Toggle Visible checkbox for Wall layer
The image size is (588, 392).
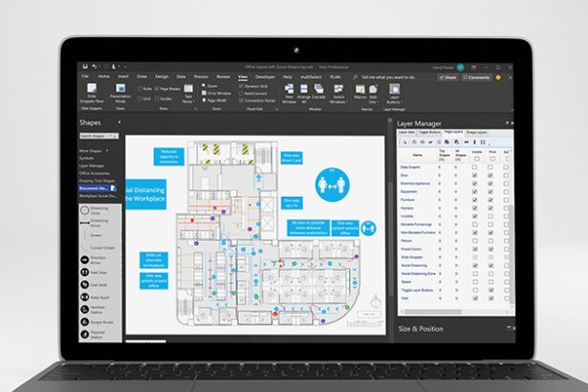(x=475, y=298)
